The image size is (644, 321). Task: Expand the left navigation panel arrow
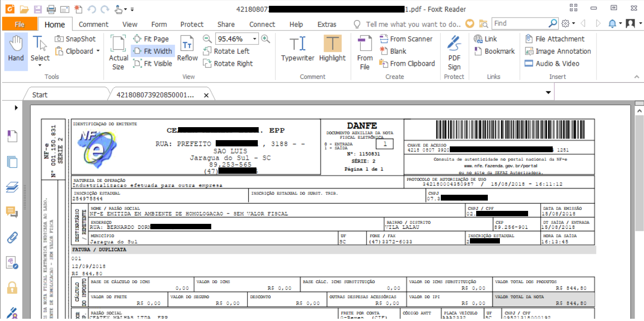16,107
